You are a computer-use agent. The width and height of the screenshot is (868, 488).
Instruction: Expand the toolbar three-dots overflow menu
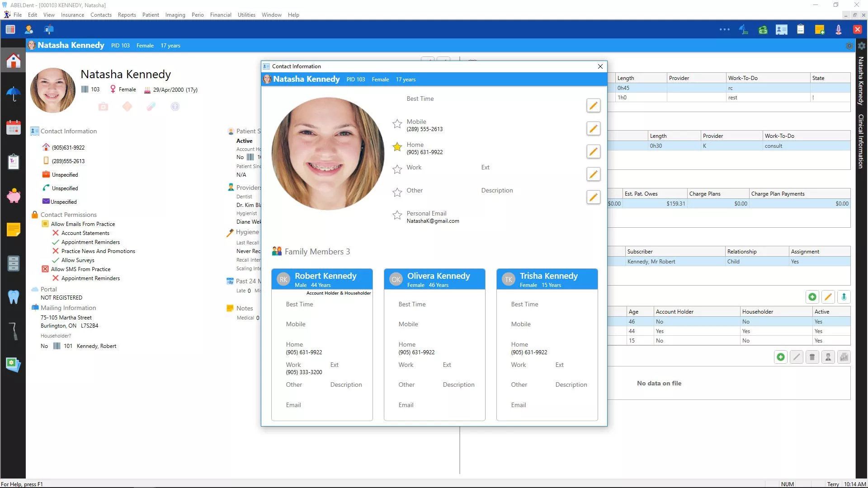coord(724,29)
